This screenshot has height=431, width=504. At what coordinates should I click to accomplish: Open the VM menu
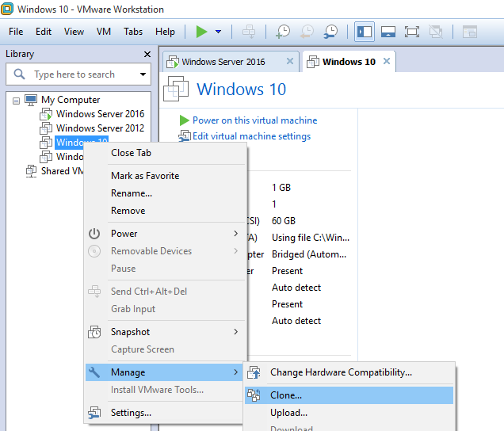104,32
